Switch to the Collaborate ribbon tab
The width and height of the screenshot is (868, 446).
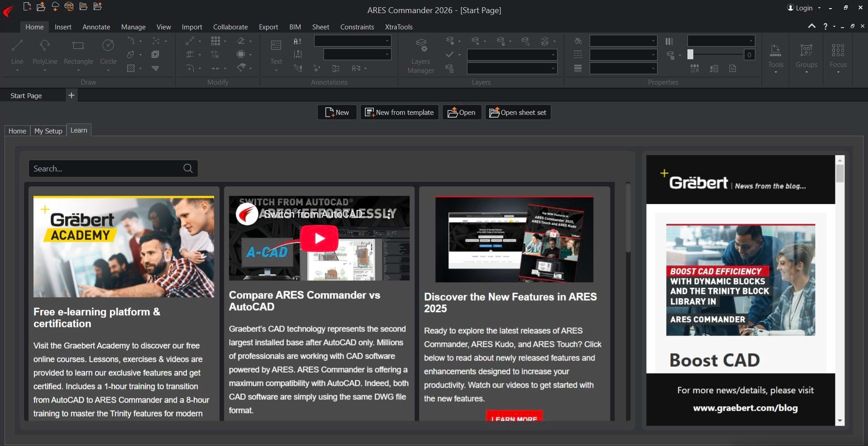tap(230, 27)
